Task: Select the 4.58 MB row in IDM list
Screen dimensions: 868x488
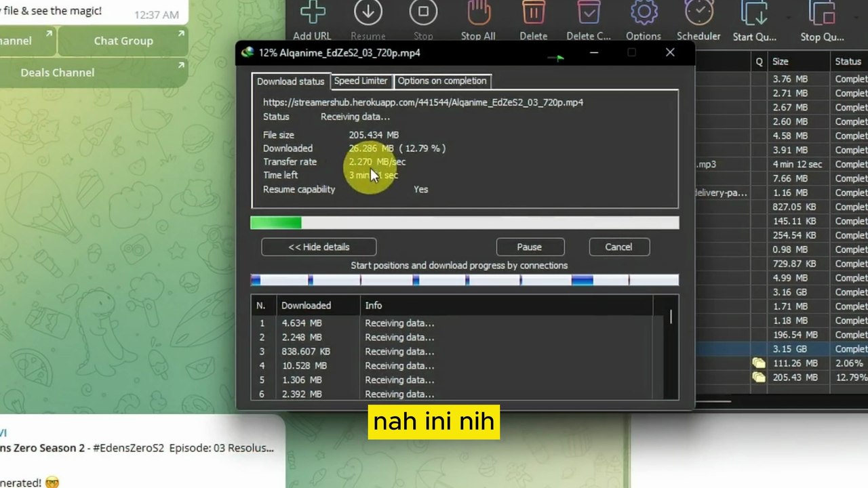Action: [x=783, y=136]
